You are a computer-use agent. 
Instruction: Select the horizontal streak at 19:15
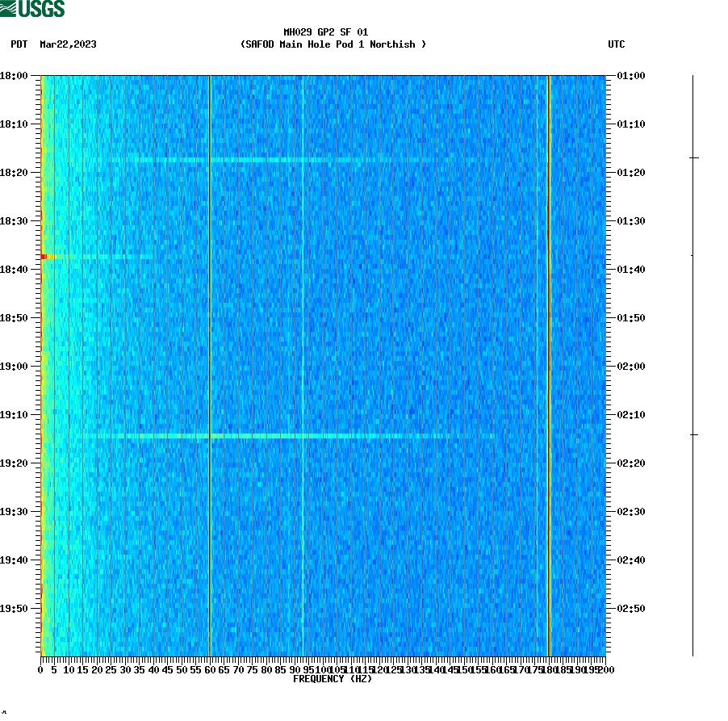[242, 436]
